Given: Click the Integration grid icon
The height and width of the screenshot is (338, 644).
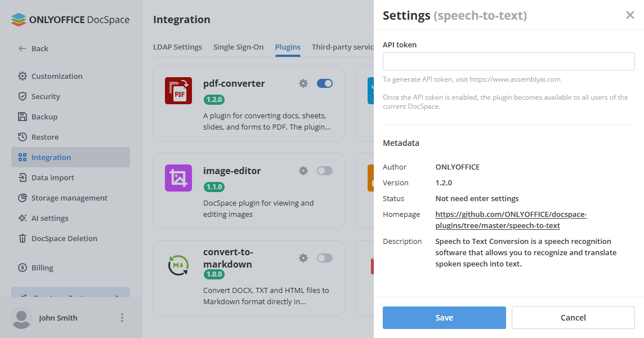Looking at the screenshot, I should [x=23, y=157].
